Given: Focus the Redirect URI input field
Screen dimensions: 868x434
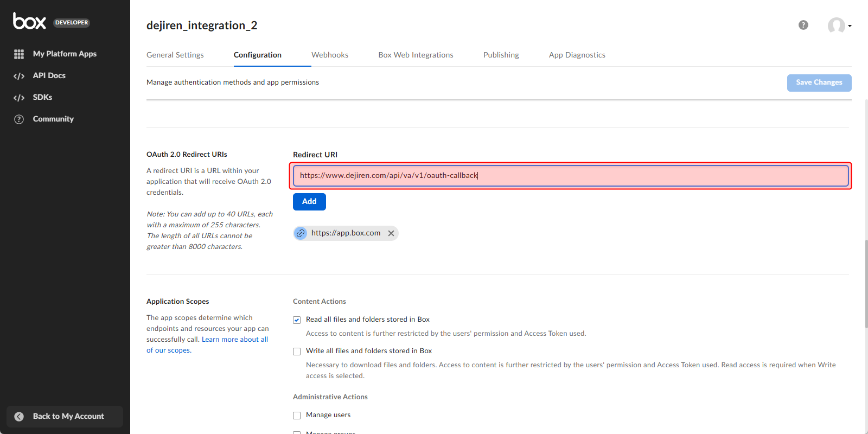Looking at the screenshot, I should click(571, 176).
